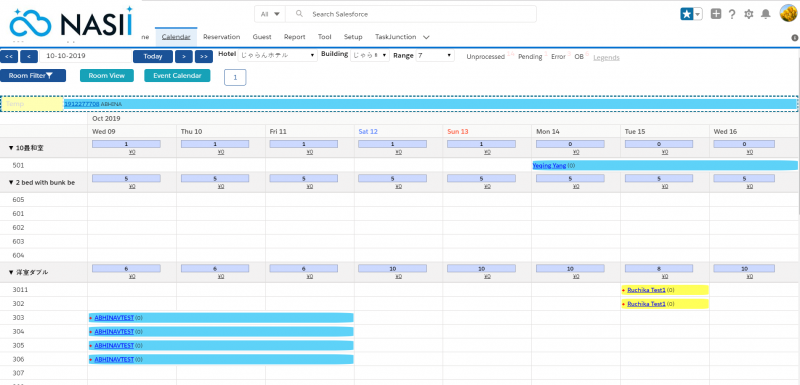800x385 pixels.
Task: Click the magnifier icon in search box
Action: pyautogui.click(x=299, y=14)
